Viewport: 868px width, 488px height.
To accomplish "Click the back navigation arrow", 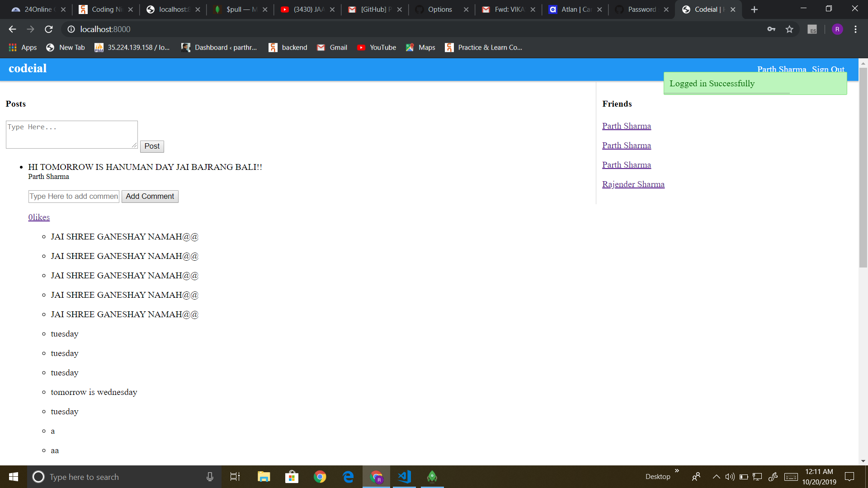I will point(12,29).
